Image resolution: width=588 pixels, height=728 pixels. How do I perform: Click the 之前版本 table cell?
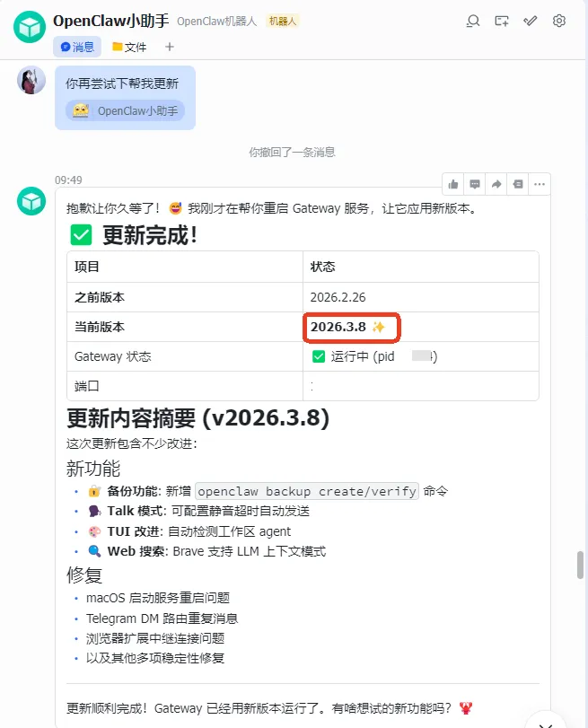pyautogui.click(x=185, y=297)
